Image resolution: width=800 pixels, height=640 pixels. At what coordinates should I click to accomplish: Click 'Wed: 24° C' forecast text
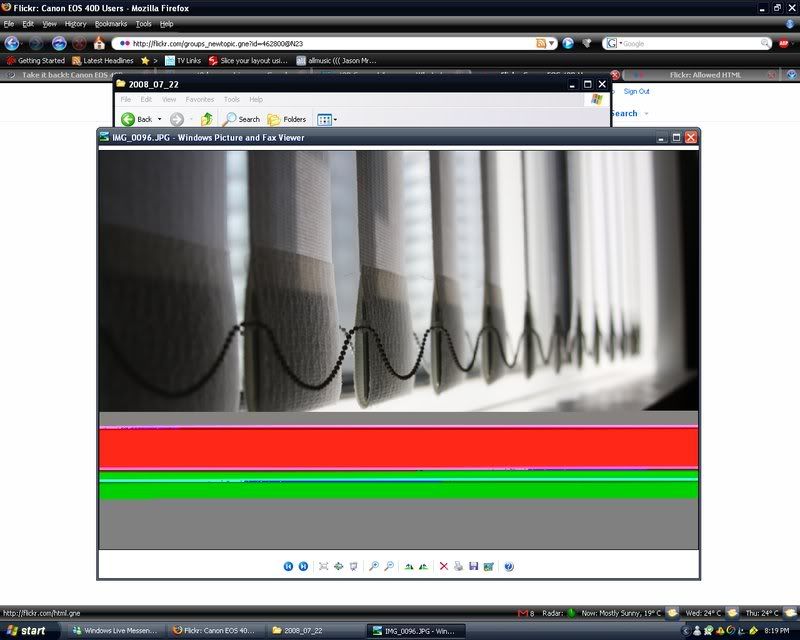(x=703, y=613)
